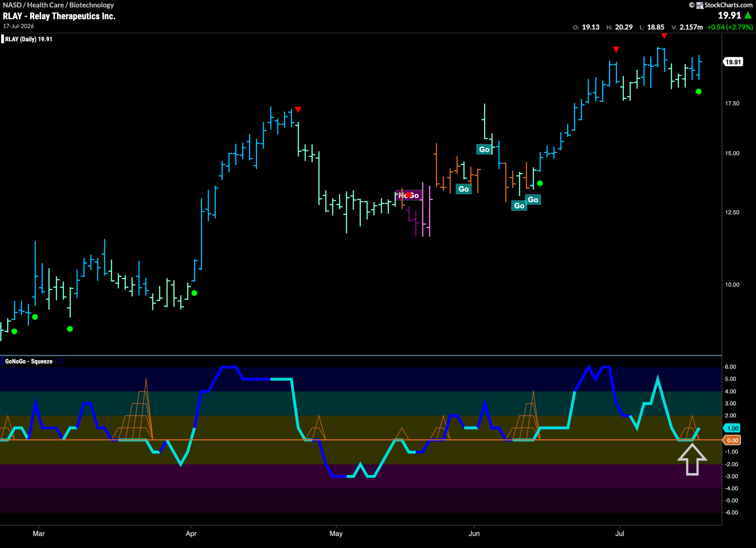This screenshot has height=548, width=756.
Task: Click the green dot at start of April
Action: (x=194, y=293)
